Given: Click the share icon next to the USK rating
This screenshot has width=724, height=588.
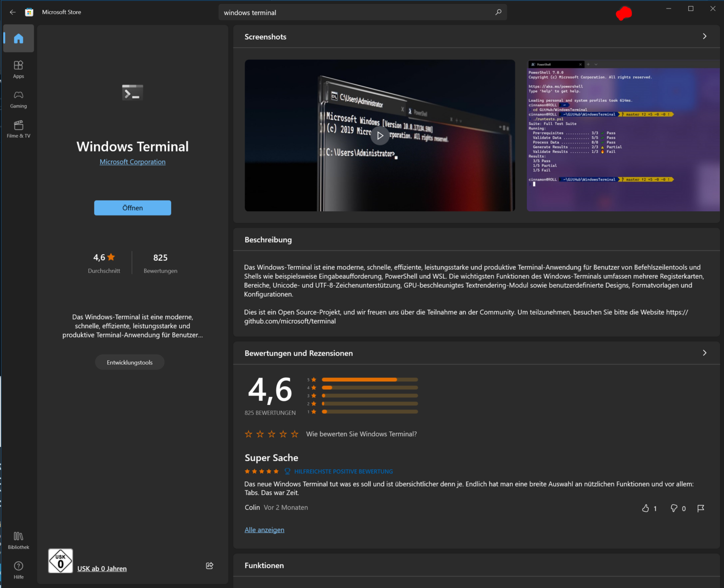Looking at the screenshot, I should click(209, 565).
